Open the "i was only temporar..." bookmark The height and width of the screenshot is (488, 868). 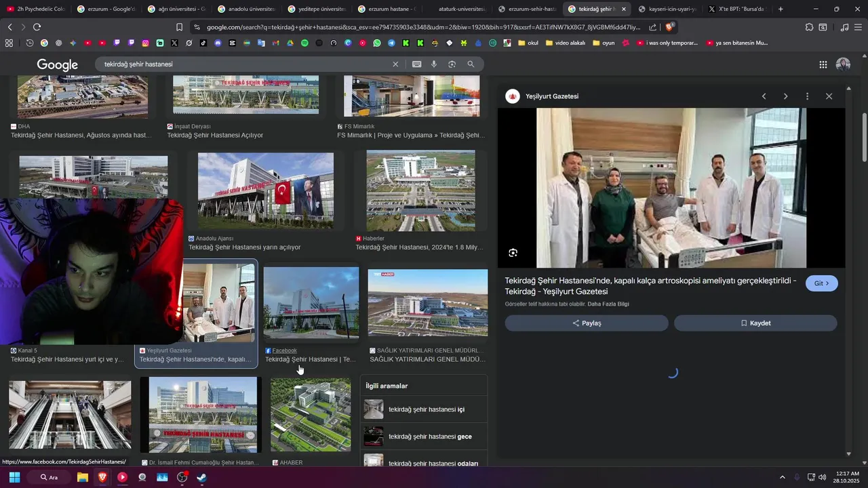(x=667, y=43)
